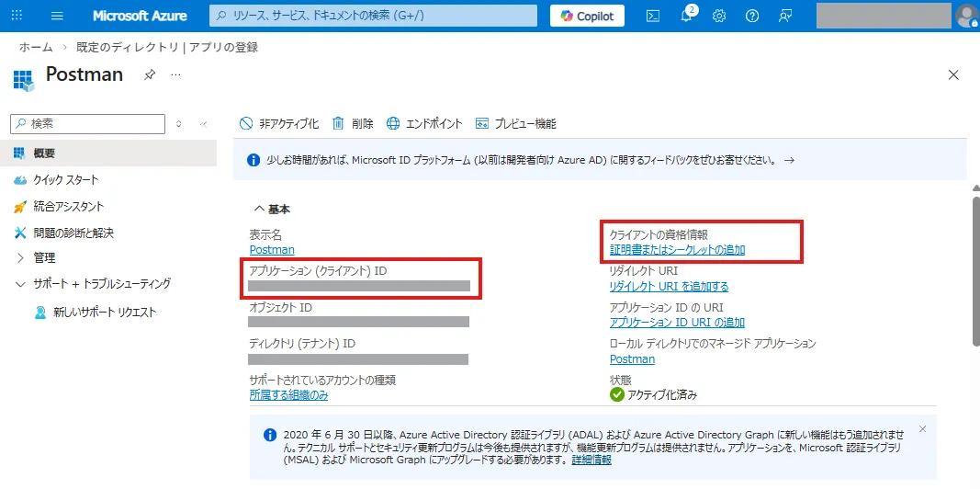Collapse the 基本 section
The width and height of the screenshot is (980, 489).
(273, 209)
